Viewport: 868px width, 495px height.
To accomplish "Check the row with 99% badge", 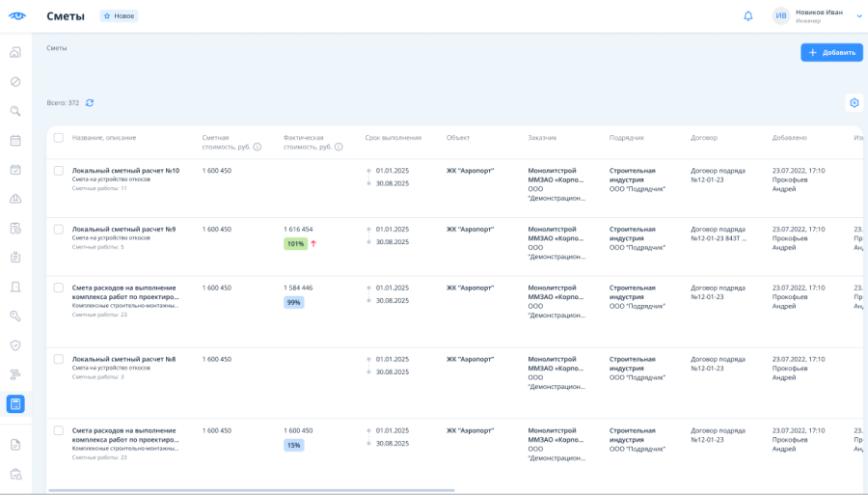I will coord(59,288).
